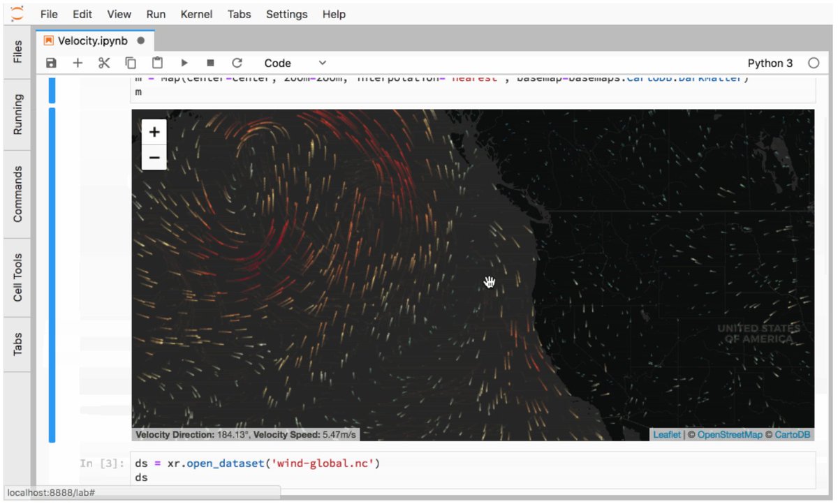The height and width of the screenshot is (504, 838).
Task: Click the xr.open_dataset code cell input
Action: click(473, 470)
